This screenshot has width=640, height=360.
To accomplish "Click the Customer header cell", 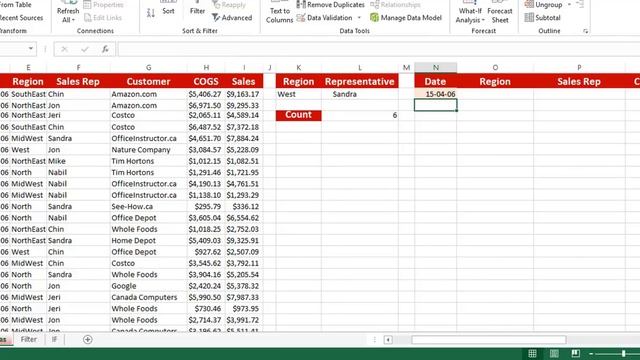I will 149,81.
